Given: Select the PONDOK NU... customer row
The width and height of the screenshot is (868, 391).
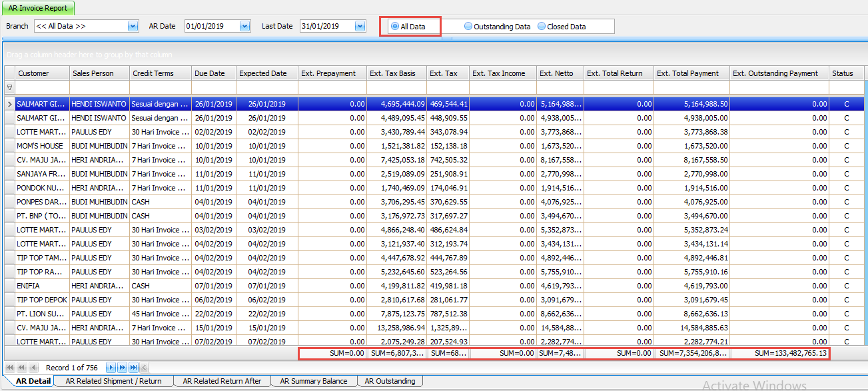Looking at the screenshot, I should pyautogui.click(x=434, y=188).
